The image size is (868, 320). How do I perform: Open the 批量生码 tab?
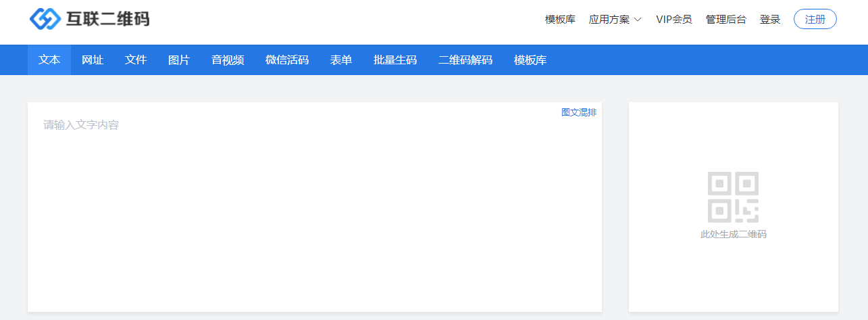pyautogui.click(x=395, y=60)
